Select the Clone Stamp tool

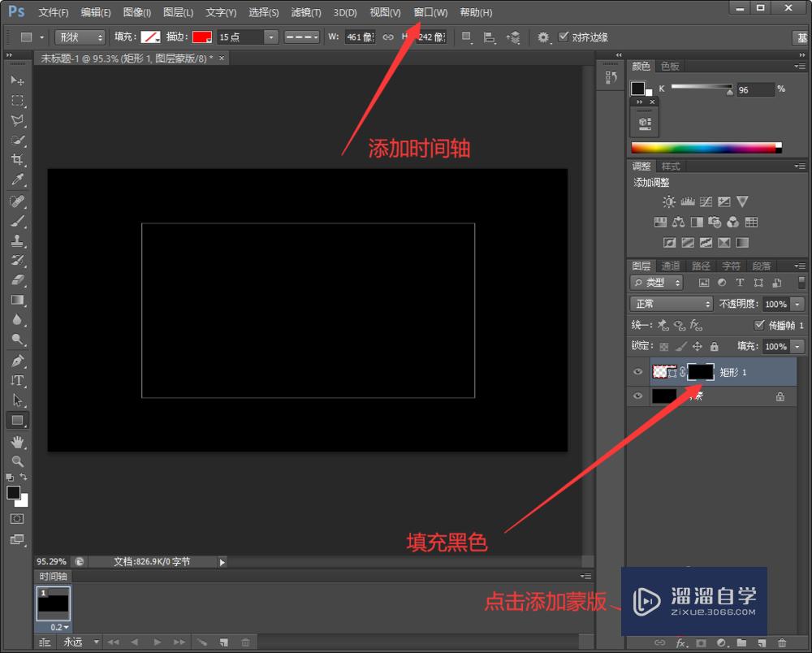[x=17, y=240]
